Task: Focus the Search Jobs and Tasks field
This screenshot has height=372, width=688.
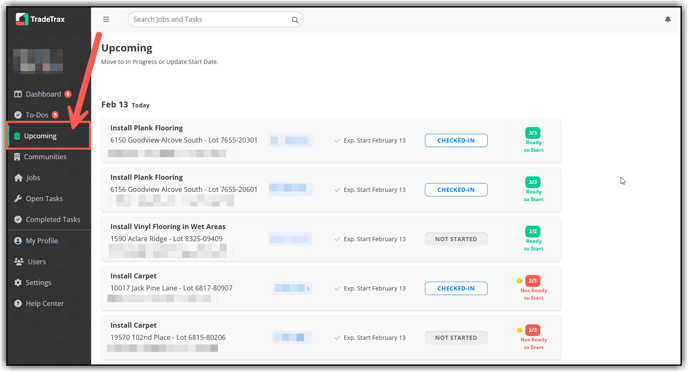Action: (x=215, y=19)
